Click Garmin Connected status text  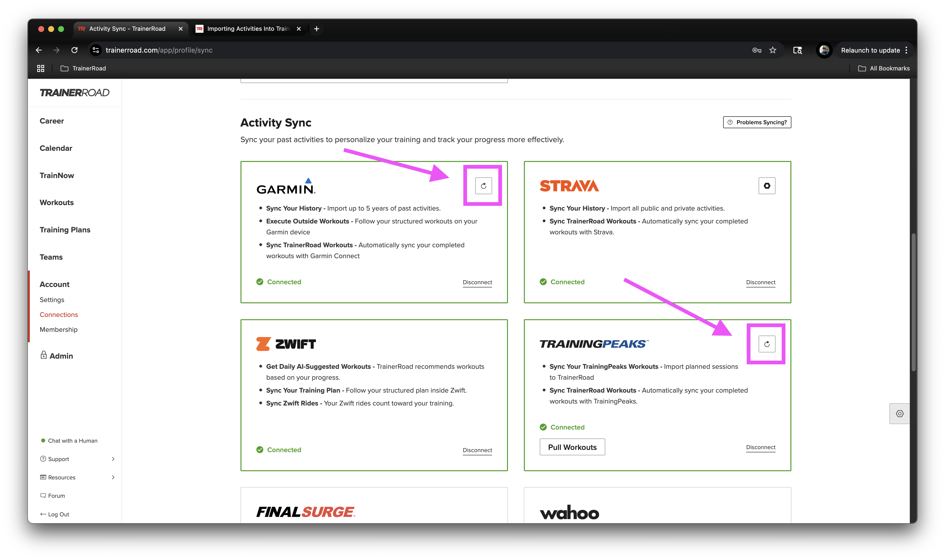pyautogui.click(x=284, y=282)
